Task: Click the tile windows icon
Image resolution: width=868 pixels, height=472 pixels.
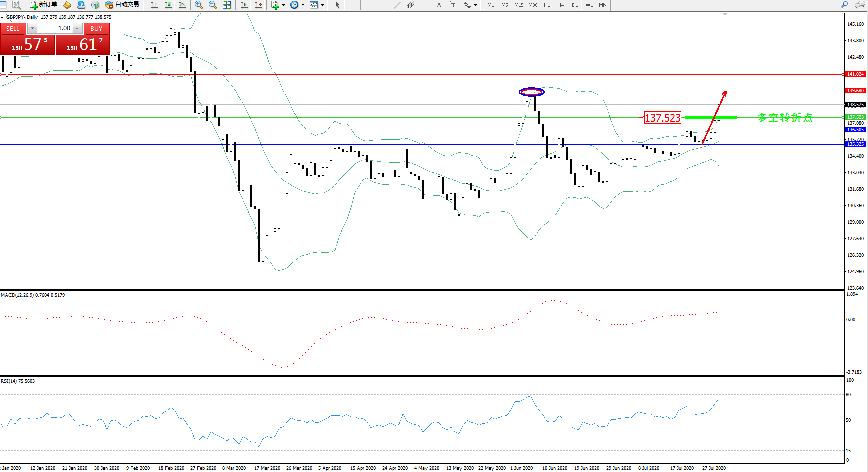Action: [x=227, y=5]
